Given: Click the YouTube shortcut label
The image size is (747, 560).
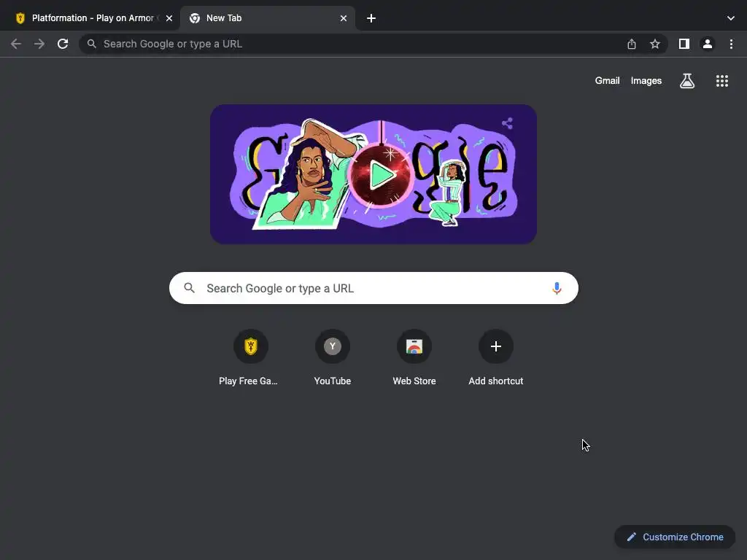Looking at the screenshot, I should pyautogui.click(x=333, y=381).
